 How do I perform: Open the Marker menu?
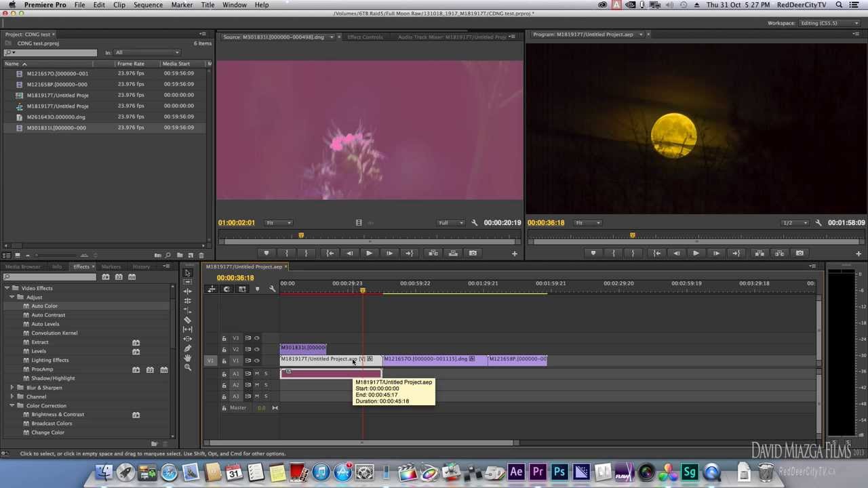pyautogui.click(x=182, y=5)
